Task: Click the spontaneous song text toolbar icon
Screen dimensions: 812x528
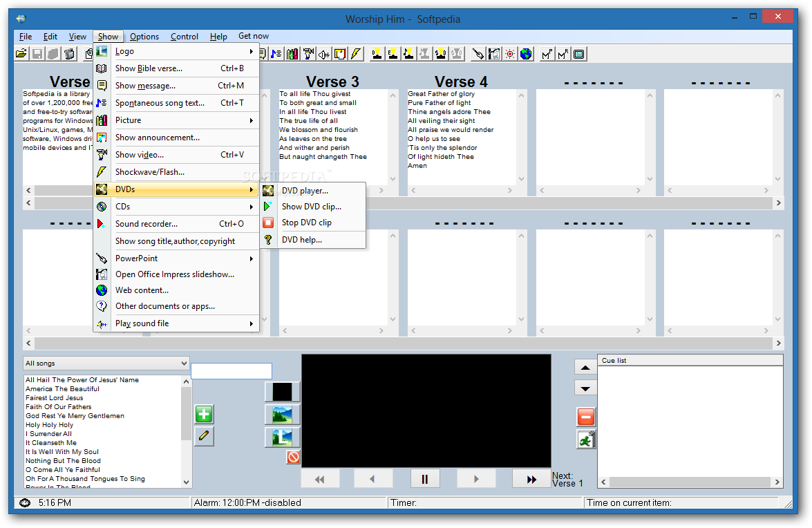Action: coord(276,54)
